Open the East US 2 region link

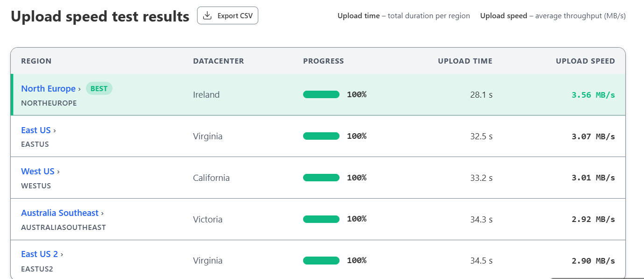39,254
